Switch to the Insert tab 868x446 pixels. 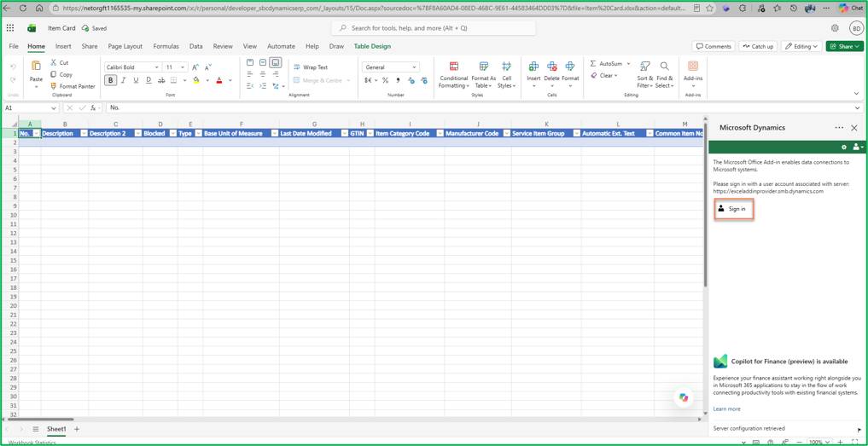point(63,47)
